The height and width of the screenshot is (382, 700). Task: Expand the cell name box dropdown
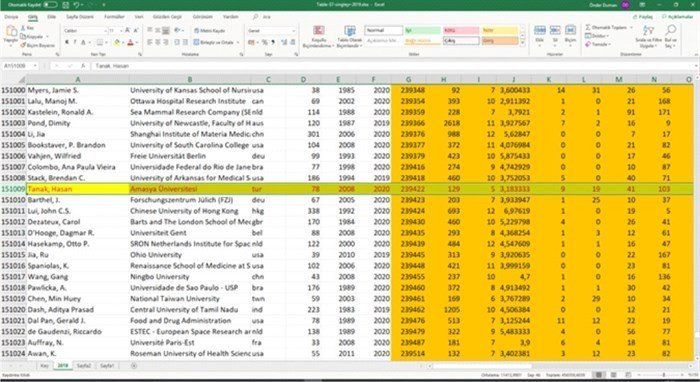point(35,66)
